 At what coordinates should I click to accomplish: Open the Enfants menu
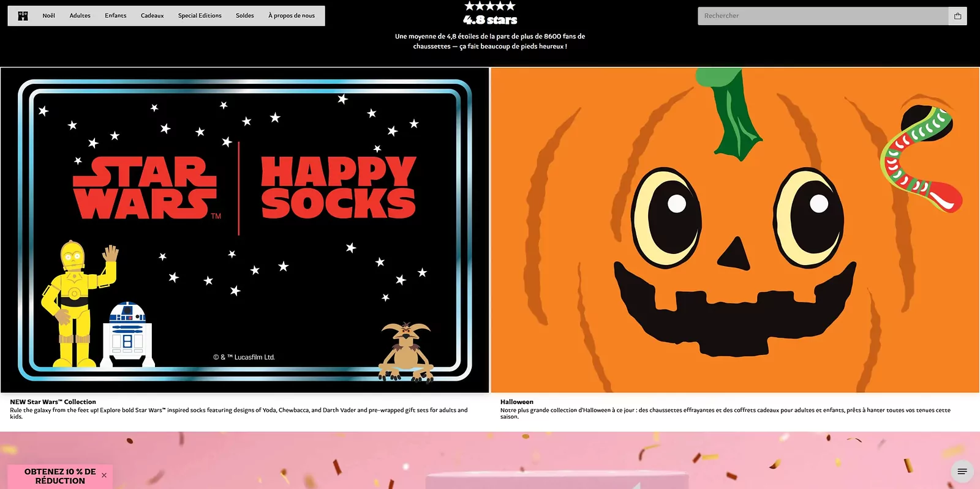(115, 16)
